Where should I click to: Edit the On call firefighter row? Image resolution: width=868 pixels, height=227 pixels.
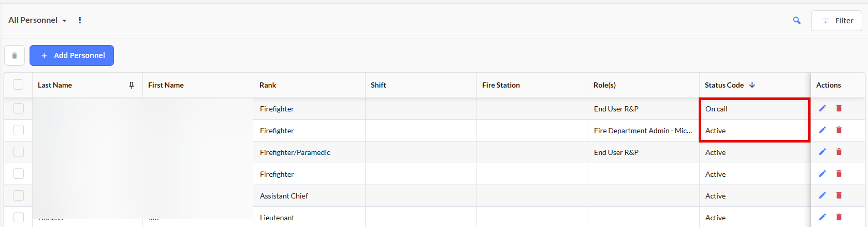point(822,108)
